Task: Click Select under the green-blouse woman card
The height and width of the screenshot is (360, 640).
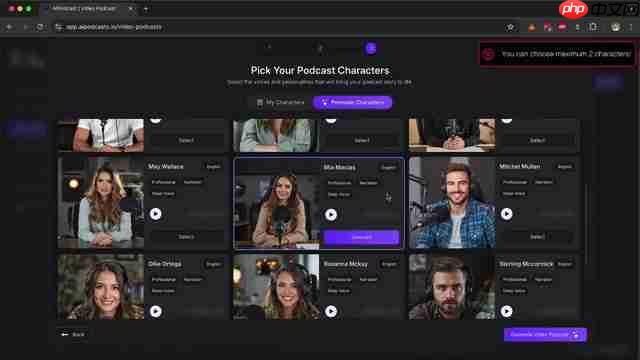Action: click(362, 140)
